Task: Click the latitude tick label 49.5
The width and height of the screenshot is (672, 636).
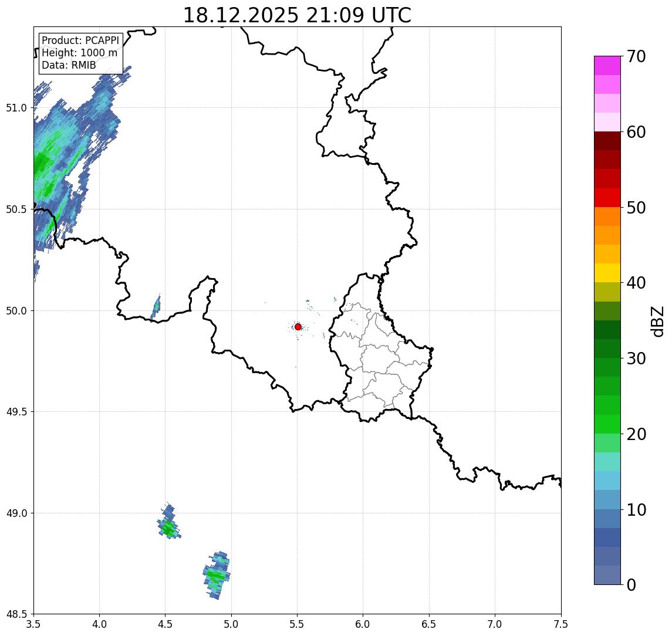Action: 16,412
